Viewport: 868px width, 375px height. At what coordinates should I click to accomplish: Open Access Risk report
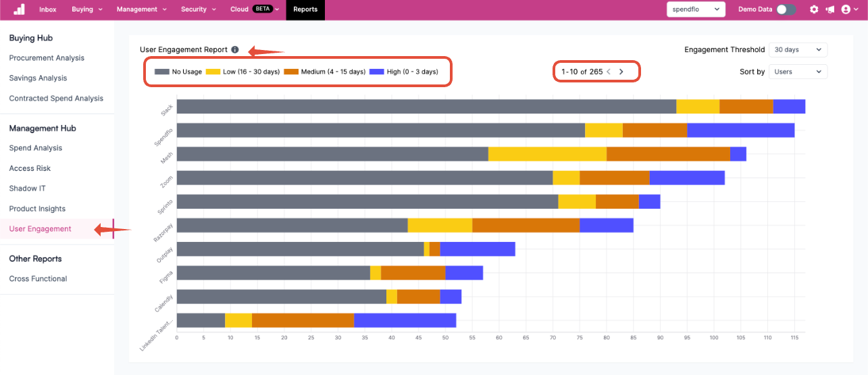[x=30, y=168]
